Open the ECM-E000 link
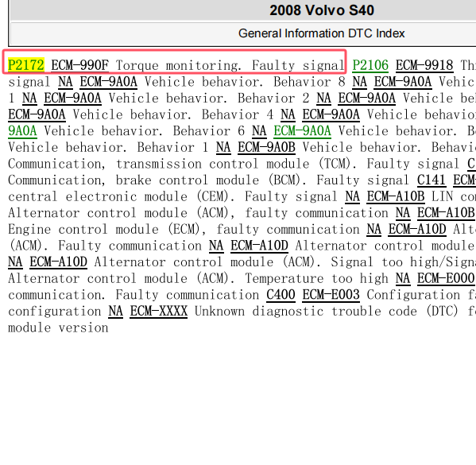Image resolution: width=476 pixels, height=465 pixels. pyautogui.click(x=446, y=278)
